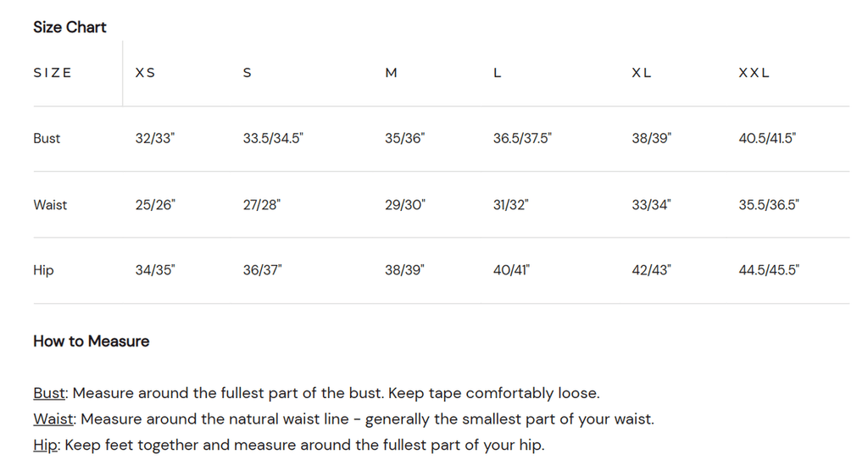Viewport: 868px width, 471px height.
Task: Click the Waist row label
Action: (50, 204)
